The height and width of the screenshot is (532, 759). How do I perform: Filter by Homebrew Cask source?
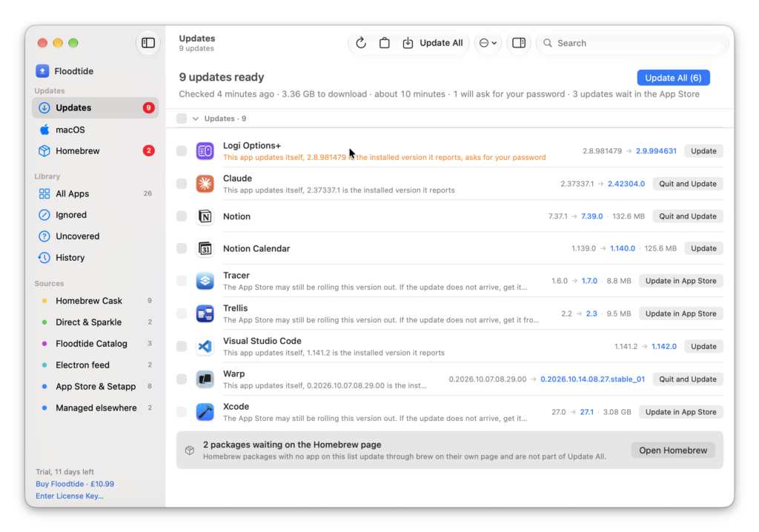(96, 301)
